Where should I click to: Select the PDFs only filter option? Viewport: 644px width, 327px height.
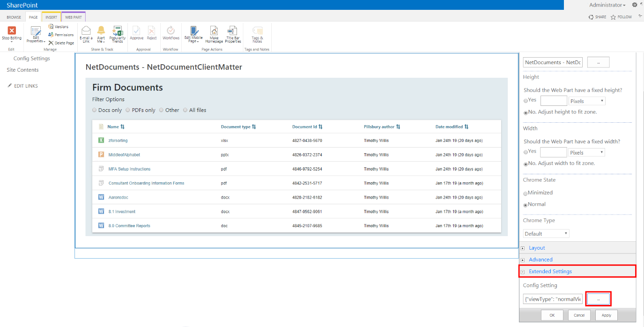(127, 110)
